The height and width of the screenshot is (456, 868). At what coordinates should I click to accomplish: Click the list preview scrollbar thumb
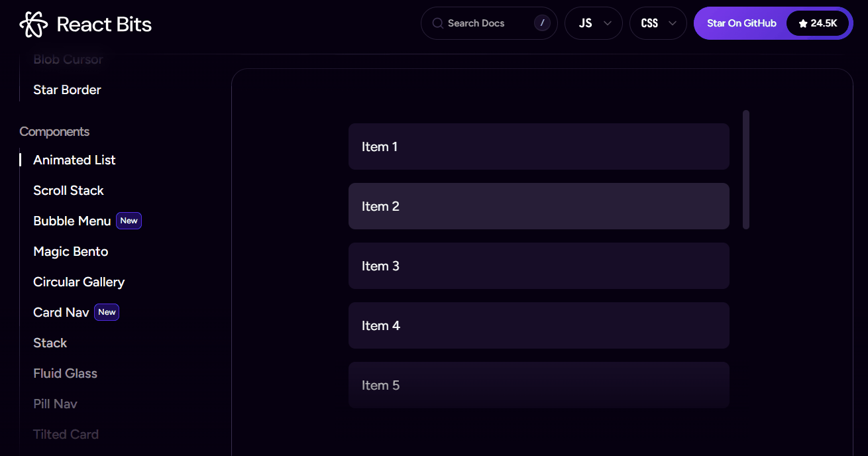(746, 170)
